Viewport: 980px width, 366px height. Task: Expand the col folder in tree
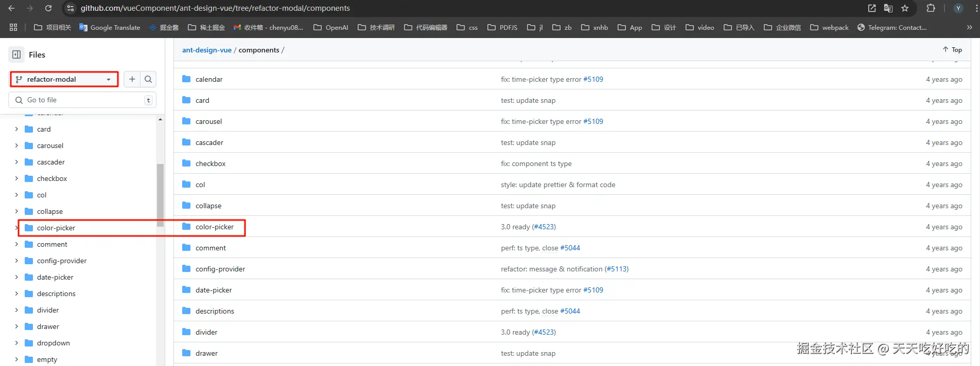(16, 195)
